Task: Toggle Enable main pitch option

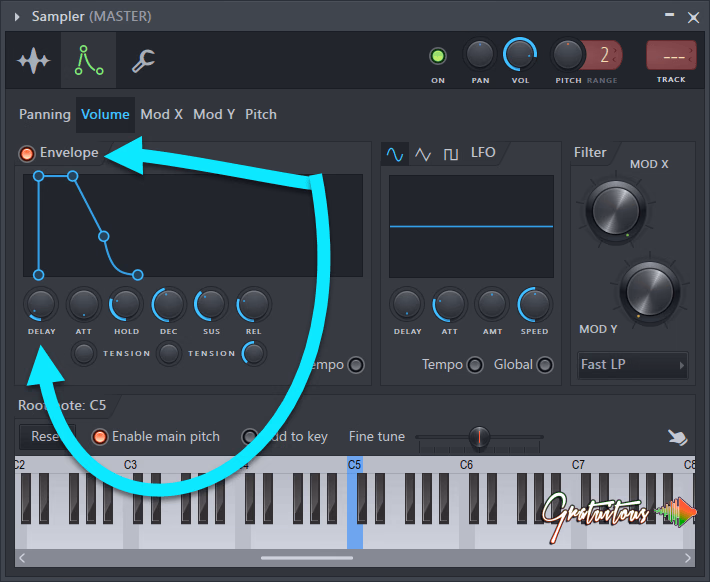Action: tap(100, 437)
